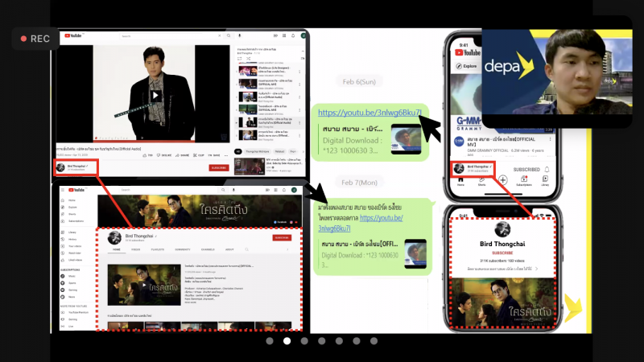The width and height of the screenshot is (644, 362).
Task: Open the notifications bell in the channel window
Action: [284, 190]
